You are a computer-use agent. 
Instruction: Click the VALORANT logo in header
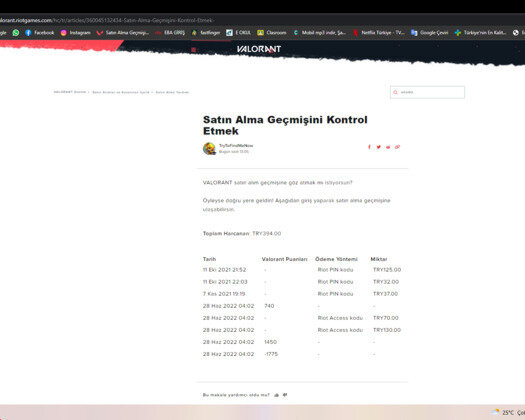tap(259, 49)
